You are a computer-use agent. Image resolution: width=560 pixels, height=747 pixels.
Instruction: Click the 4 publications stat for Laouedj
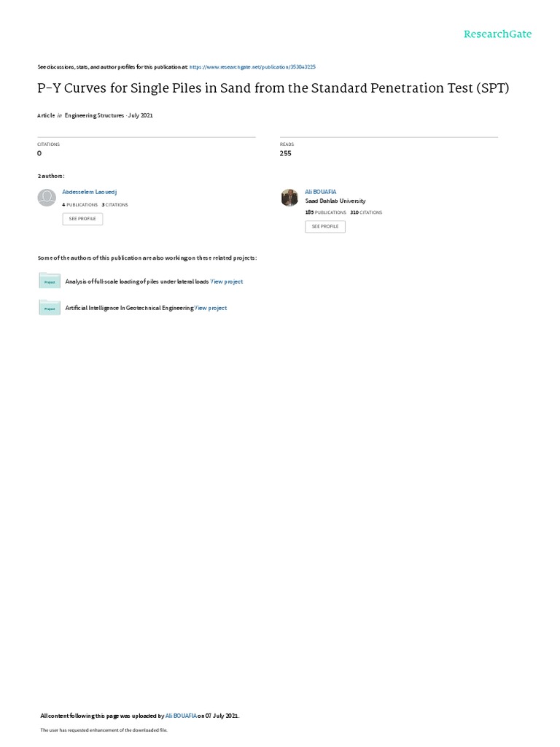(80, 205)
